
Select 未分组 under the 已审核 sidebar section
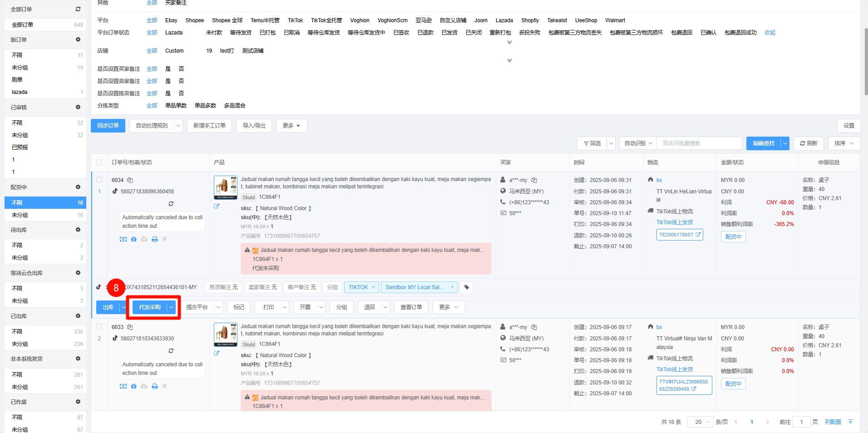point(20,135)
